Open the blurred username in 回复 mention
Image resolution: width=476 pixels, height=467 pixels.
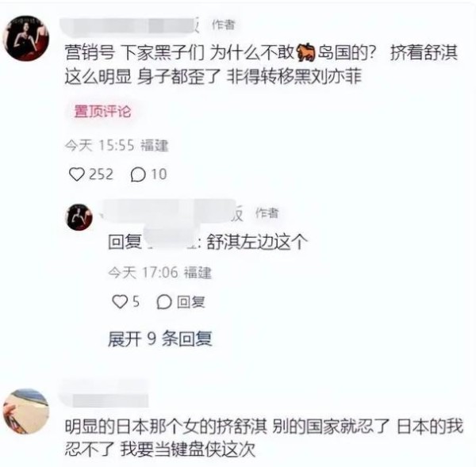coord(170,241)
